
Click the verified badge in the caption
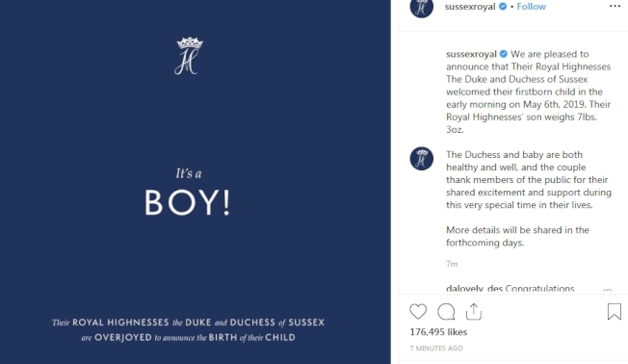pos(504,54)
